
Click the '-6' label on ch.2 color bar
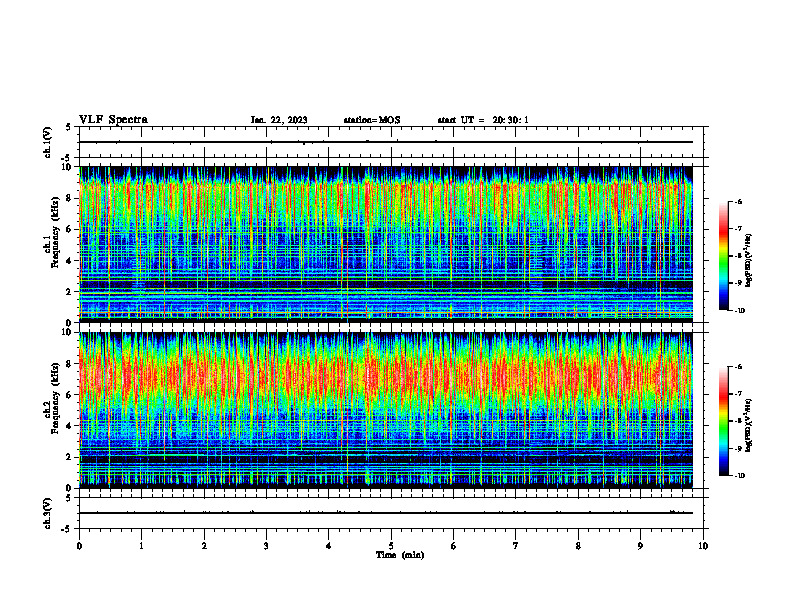click(739, 367)
